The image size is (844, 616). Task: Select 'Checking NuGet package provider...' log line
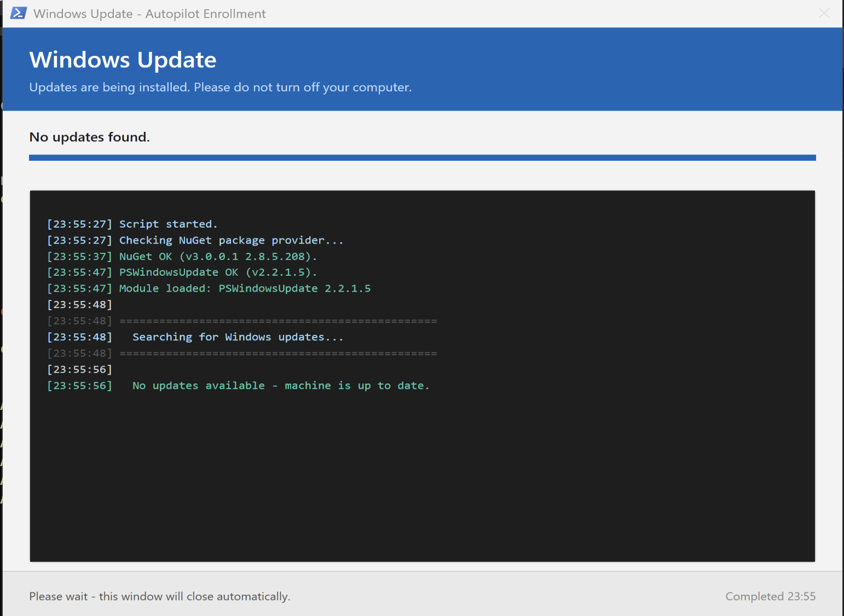[195, 240]
